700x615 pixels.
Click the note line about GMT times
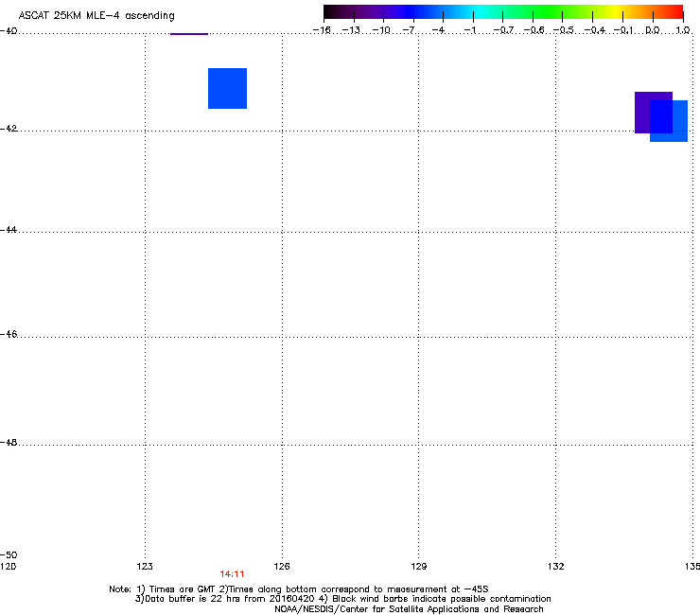pyautogui.click(x=299, y=589)
